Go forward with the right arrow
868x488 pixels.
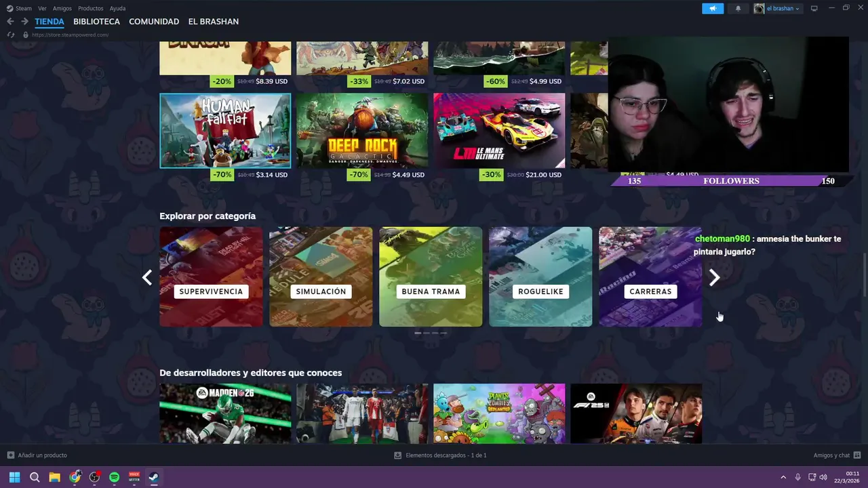point(24,22)
